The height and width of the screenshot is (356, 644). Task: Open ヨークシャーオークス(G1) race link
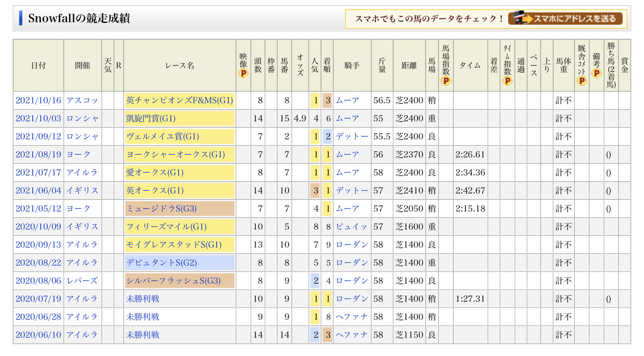coord(176,155)
